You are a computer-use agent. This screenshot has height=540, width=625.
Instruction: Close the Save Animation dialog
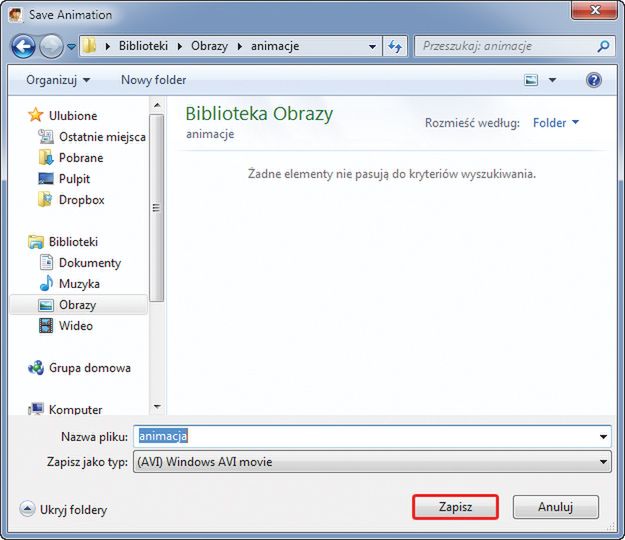pyautogui.click(x=595, y=10)
